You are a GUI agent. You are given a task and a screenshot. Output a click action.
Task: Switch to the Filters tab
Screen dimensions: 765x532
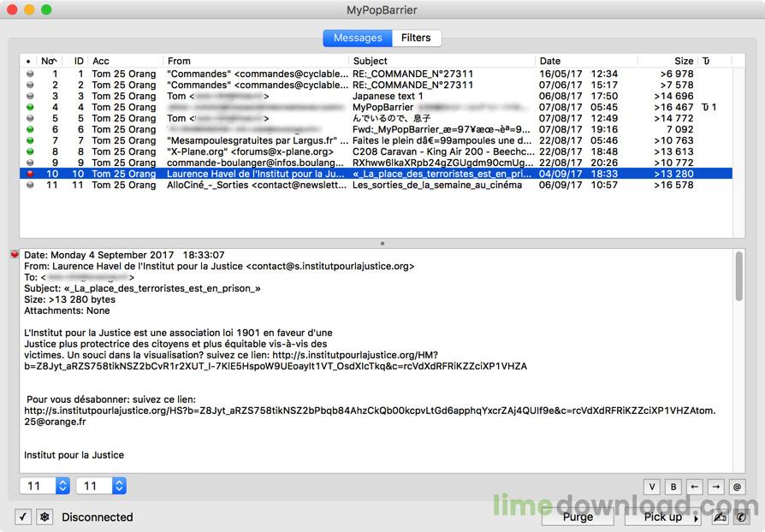pos(416,38)
